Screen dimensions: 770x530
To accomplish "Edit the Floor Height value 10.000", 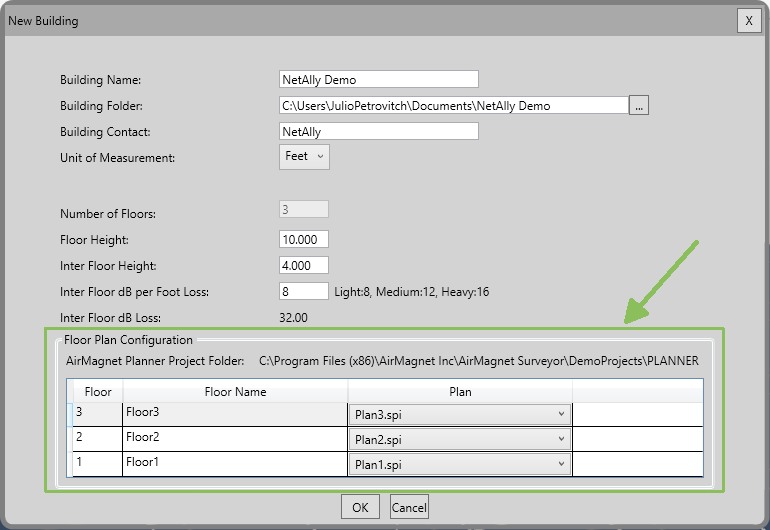I will (303, 239).
